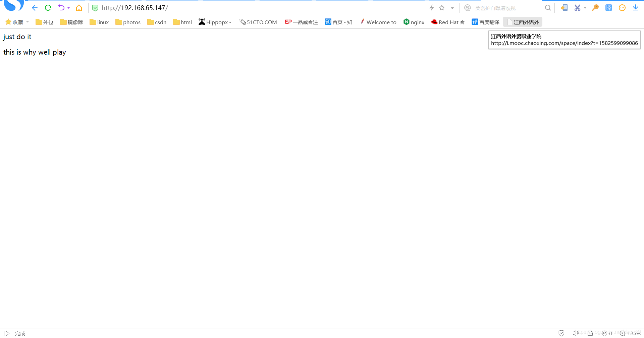The image size is (644, 338).
Task: Click the translate toolbar icon
Action: tap(608, 8)
